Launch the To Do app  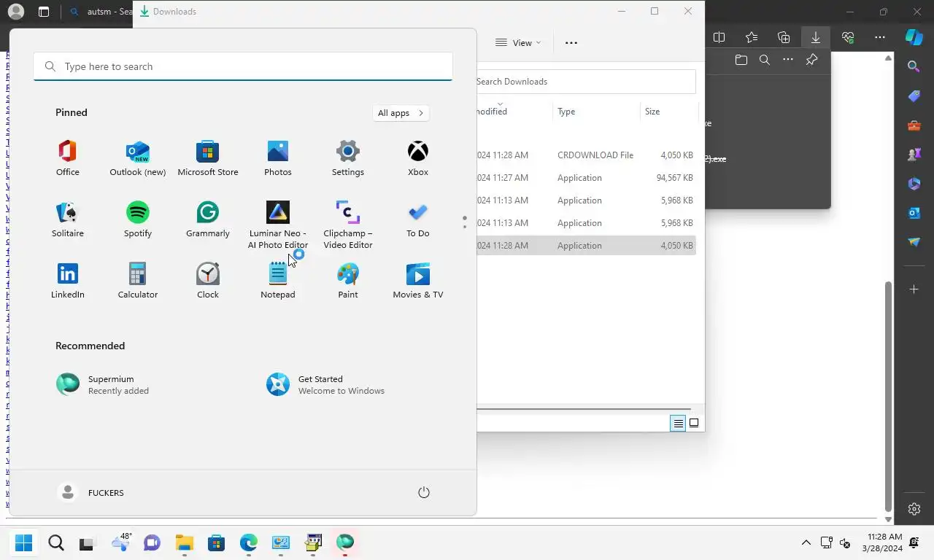click(418, 219)
